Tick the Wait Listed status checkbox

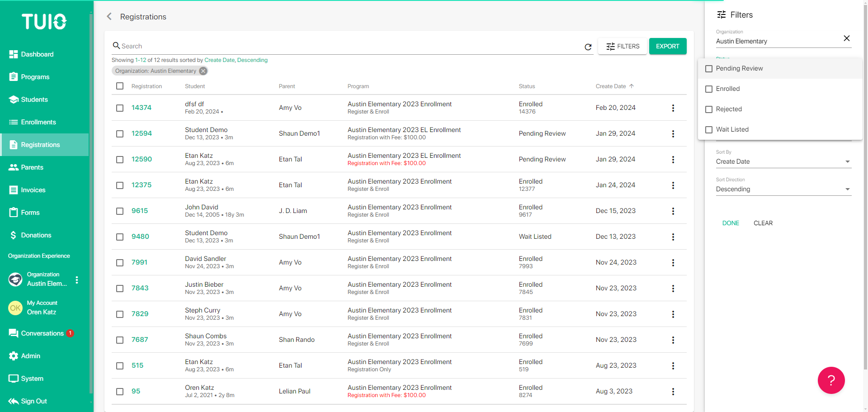click(709, 130)
